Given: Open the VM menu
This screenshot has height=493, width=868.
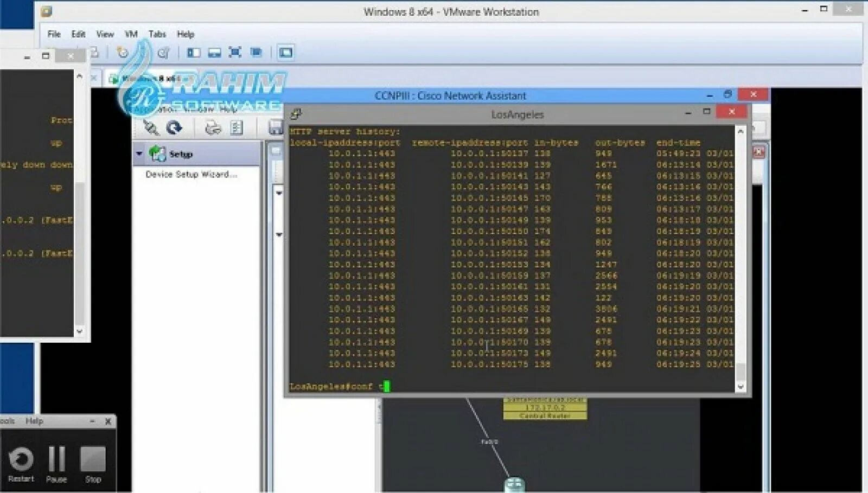Looking at the screenshot, I should tap(131, 34).
